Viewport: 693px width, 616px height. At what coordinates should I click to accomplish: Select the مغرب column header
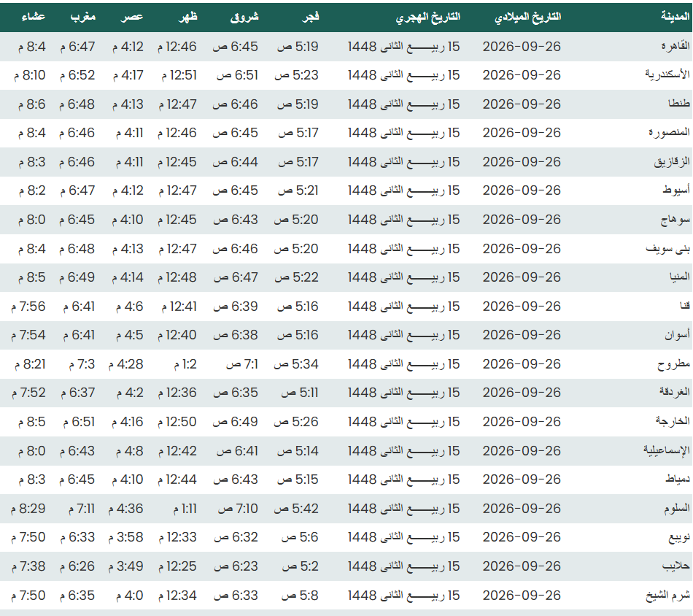pyautogui.click(x=83, y=17)
